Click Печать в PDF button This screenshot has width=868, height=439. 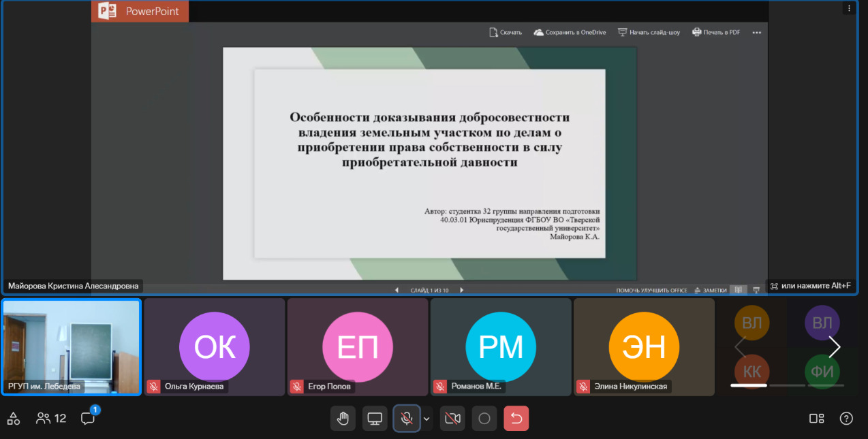(716, 32)
